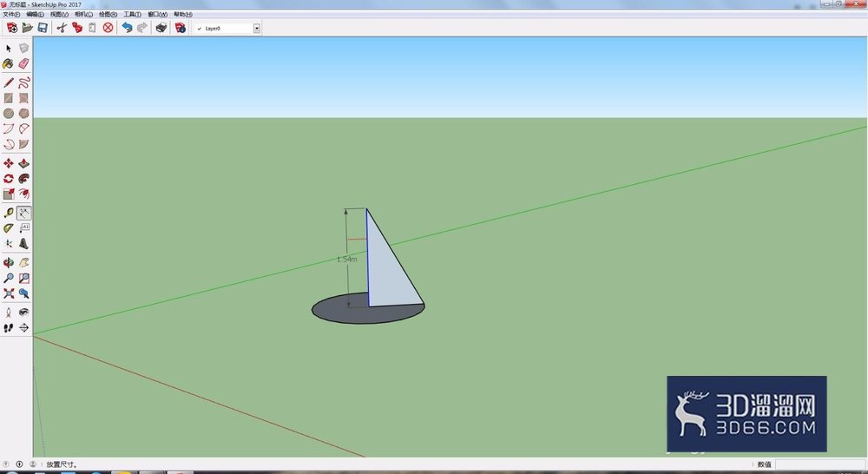Select the Pan hand tool
The width and height of the screenshot is (868, 474).
click(23, 262)
